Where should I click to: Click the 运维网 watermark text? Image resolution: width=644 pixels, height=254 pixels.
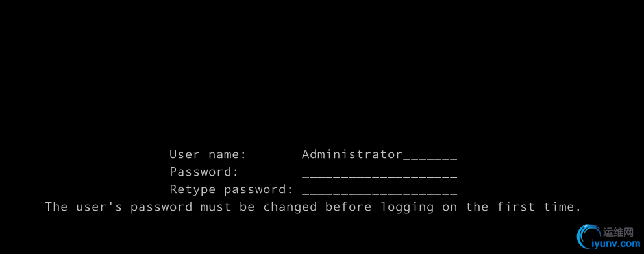(619, 233)
